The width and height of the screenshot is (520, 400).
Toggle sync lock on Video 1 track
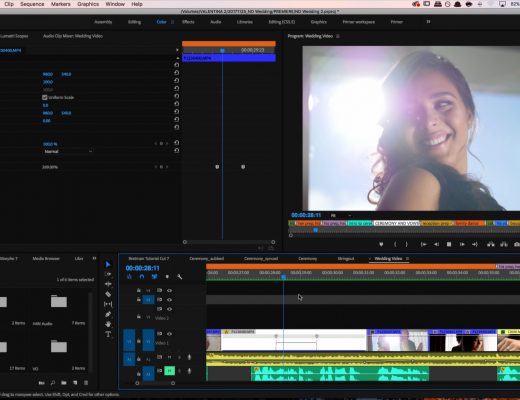[160, 333]
